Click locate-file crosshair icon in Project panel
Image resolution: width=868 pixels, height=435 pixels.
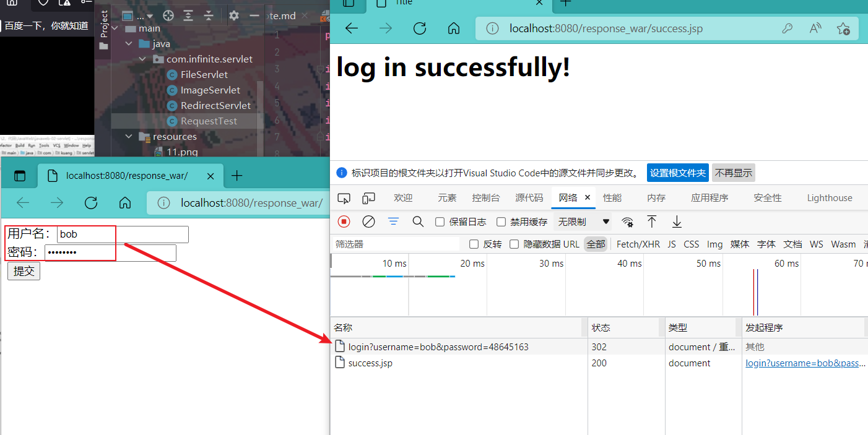168,15
